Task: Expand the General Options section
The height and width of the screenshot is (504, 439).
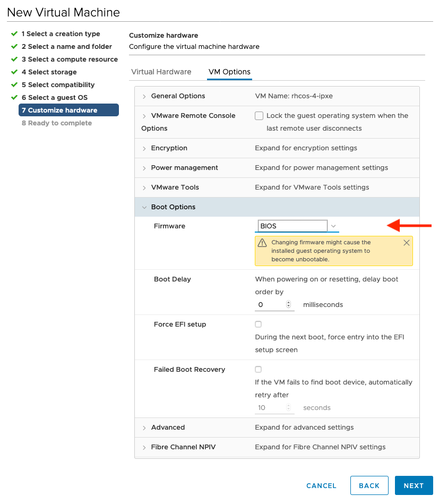Action: click(x=144, y=96)
